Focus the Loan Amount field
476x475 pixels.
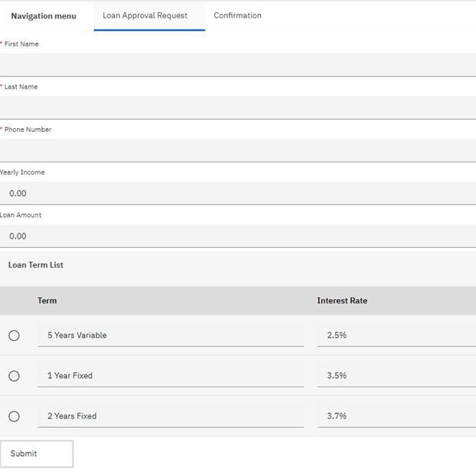tap(237, 236)
